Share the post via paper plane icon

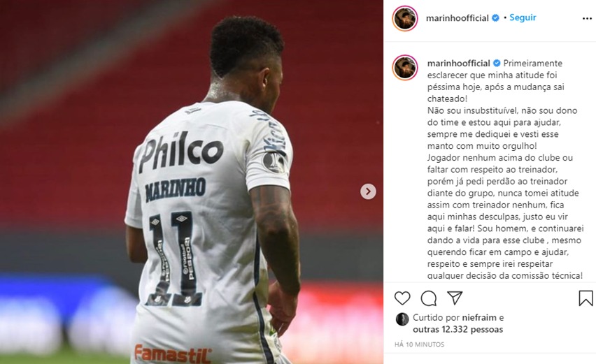click(x=455, y=298)
